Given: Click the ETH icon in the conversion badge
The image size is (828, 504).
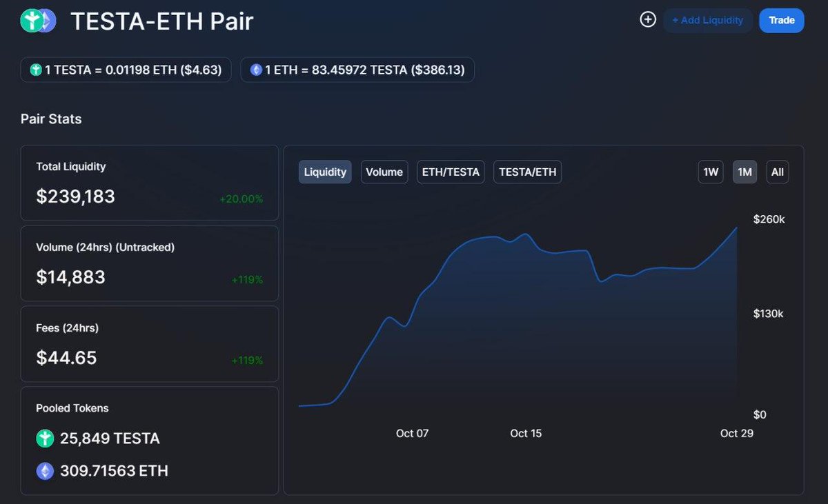Looking at the screenshot, I should (x=255, y=70).
